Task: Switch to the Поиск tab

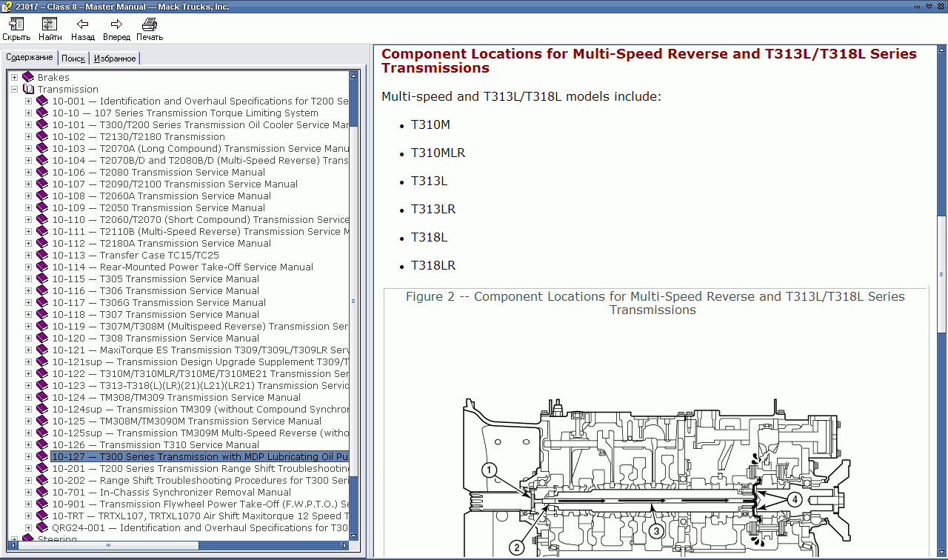Action: pyautogui.click(x=73, y=56)
